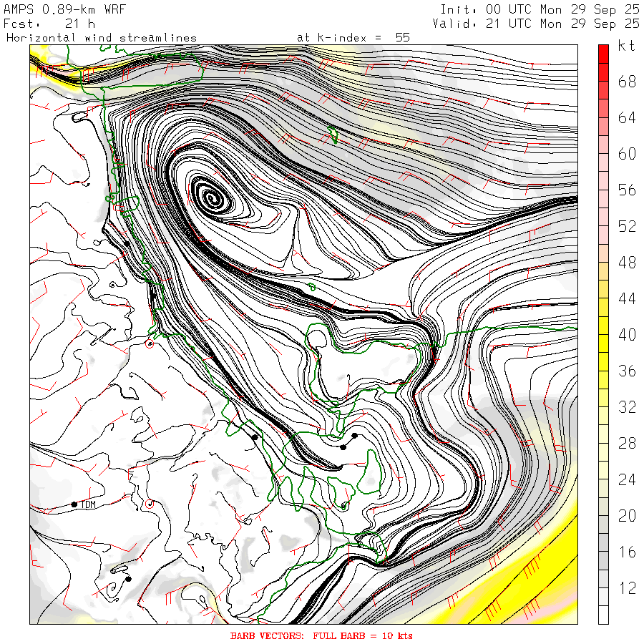Viewport: 644px width, 644px height.
Task: Click the 'kt' units label above the color bar
Action: coord(627,47)
